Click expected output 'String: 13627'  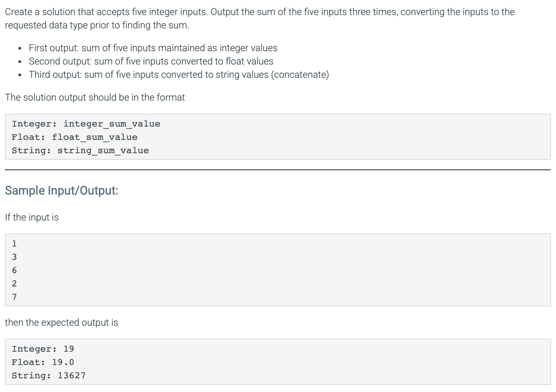pyautogui.click(x=49, y=376)
